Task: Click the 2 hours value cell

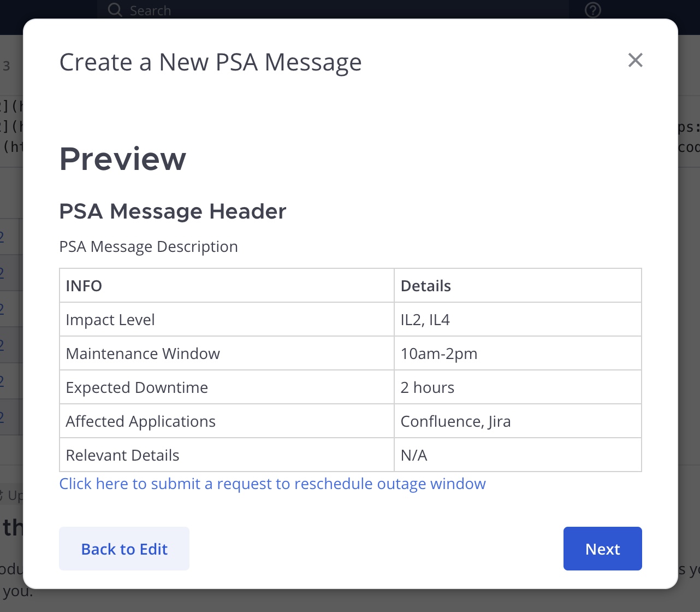Action: [x=428, y=387]
